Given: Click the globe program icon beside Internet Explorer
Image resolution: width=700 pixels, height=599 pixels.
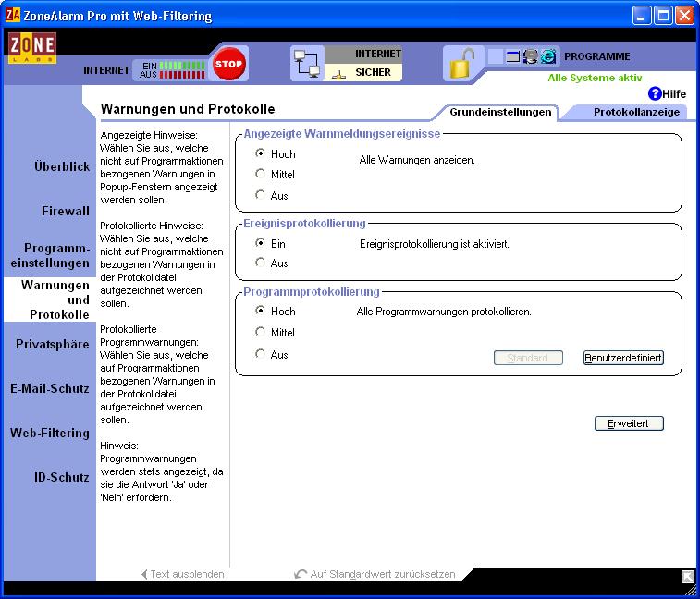Looking at the screenshot, I should (x=531, y=56).
